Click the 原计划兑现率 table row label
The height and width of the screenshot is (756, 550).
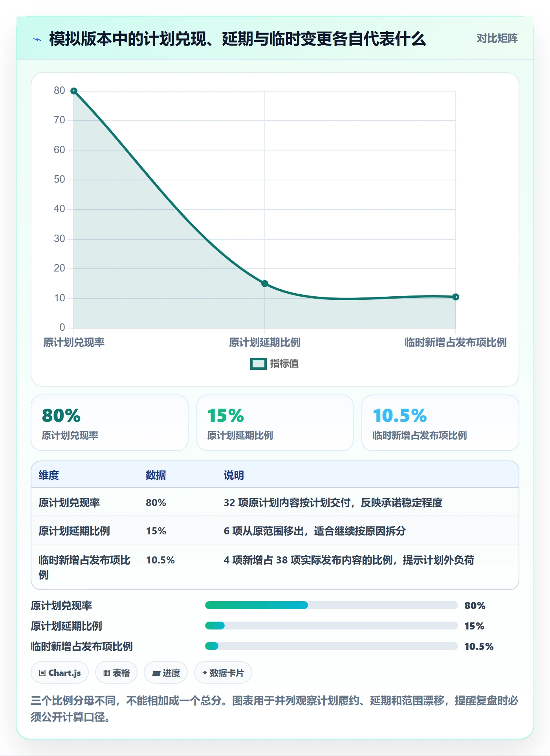coord(69,503)
